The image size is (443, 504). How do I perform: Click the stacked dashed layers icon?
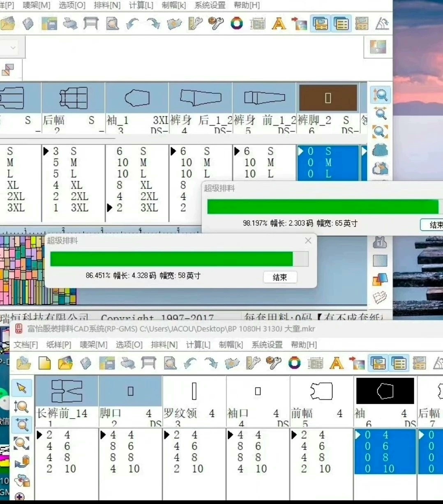(x=380, y=297)
